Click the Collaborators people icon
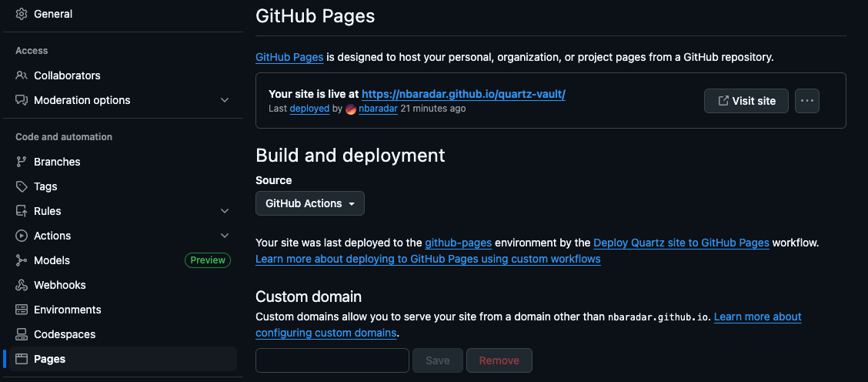Screen dimensions: 868x382 22,75
